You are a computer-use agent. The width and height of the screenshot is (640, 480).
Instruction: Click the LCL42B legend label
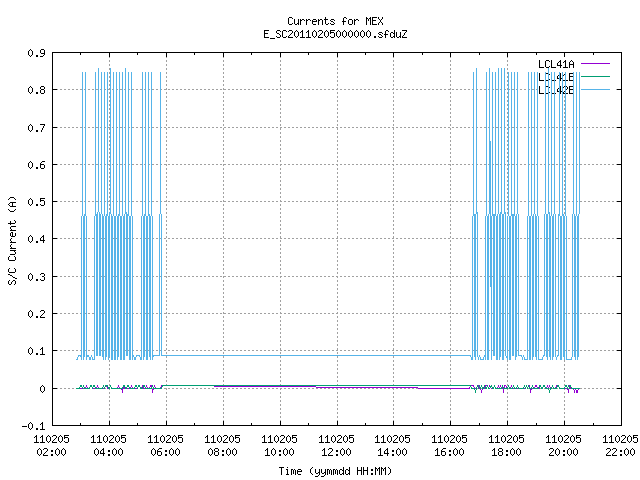(556, 90)
